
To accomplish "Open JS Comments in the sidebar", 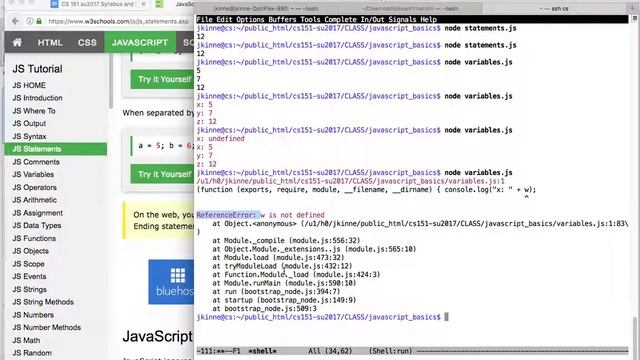I will pos(36,162).
